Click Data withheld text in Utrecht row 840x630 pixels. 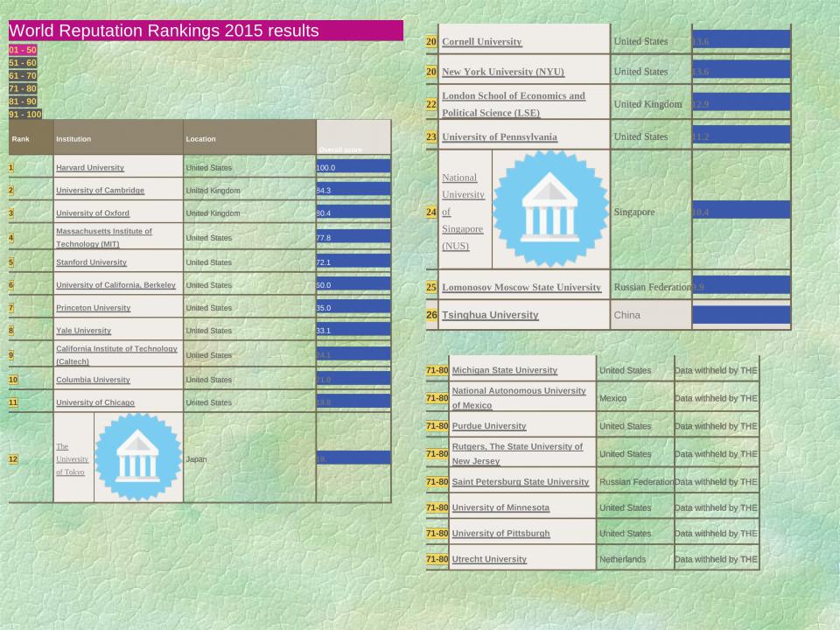point(716,559)
